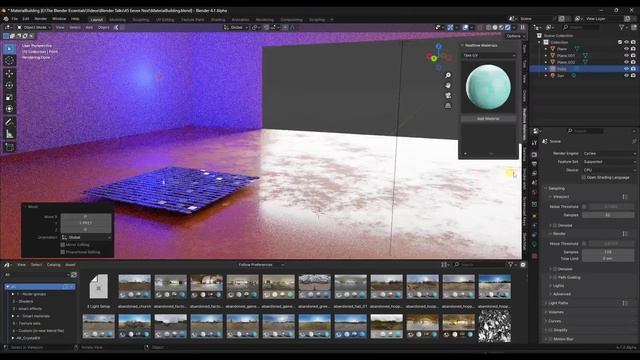Click the pan hand viewport navigation icon
Image resolution: width=640 pixels, height=360 pixels.
pos(448,85)
